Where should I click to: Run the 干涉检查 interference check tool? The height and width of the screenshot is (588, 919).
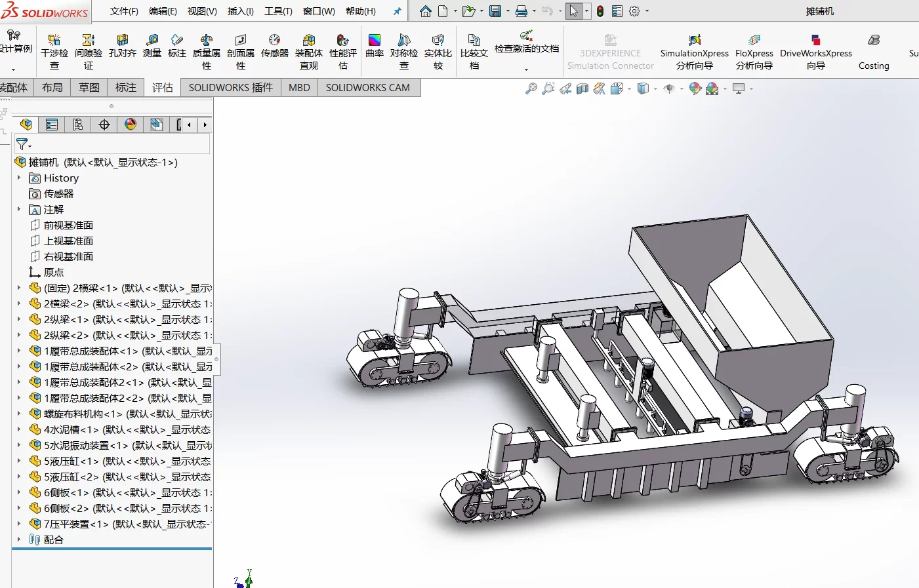pos(54,52)
